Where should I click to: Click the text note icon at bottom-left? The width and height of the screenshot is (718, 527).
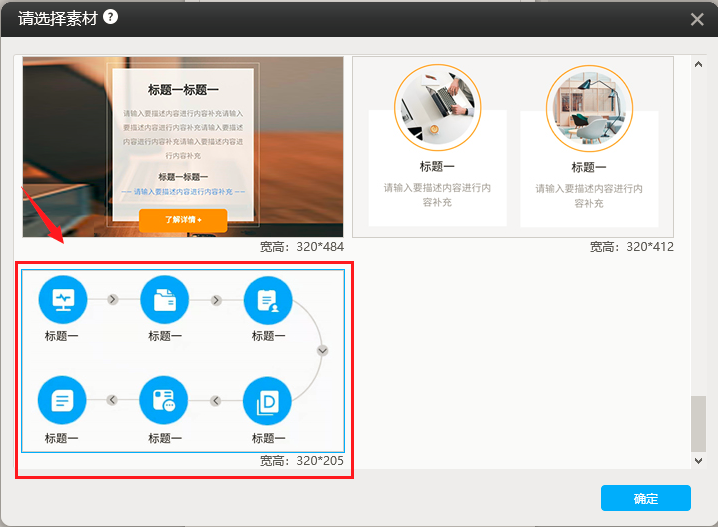(x=62, y=401)
